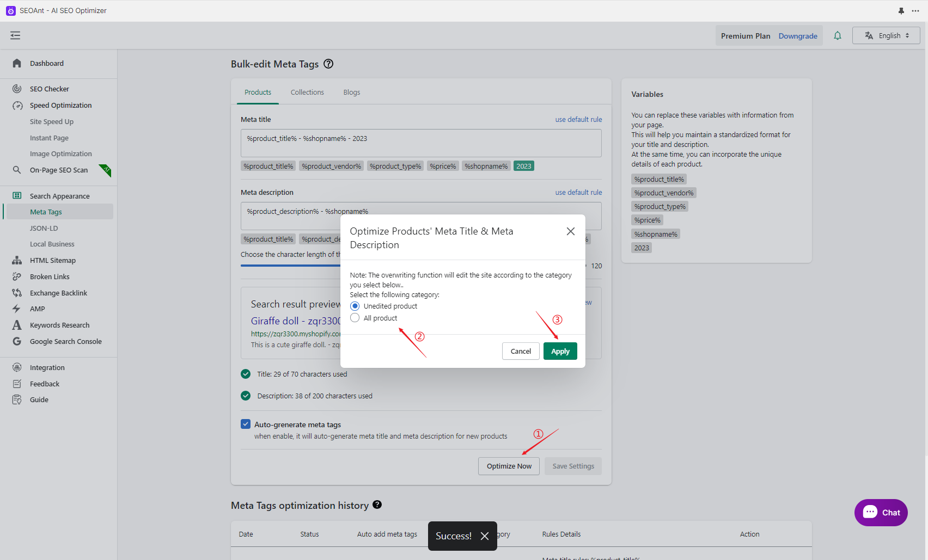
Task: Click the Meta title input field
Action: (421, 143)
